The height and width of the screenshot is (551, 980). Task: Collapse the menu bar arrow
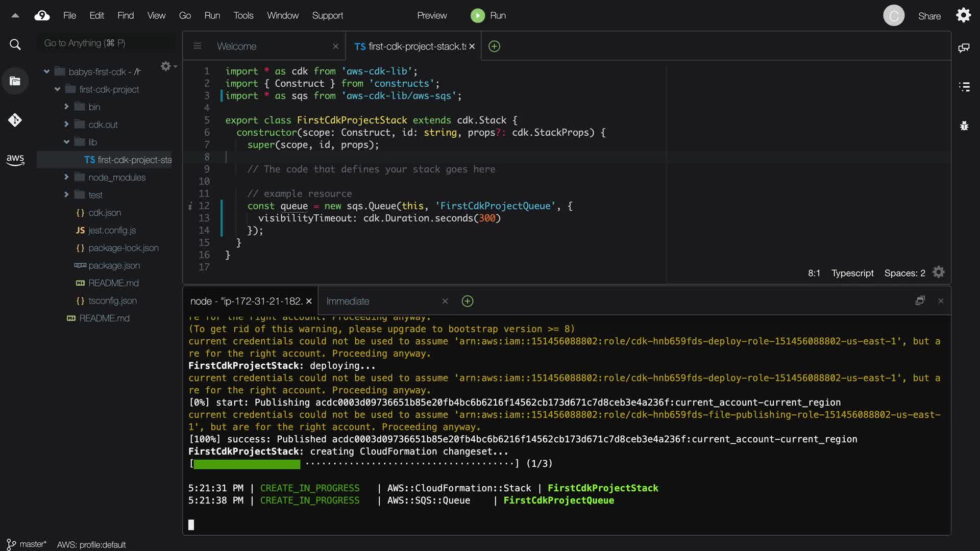coord(15,16)
